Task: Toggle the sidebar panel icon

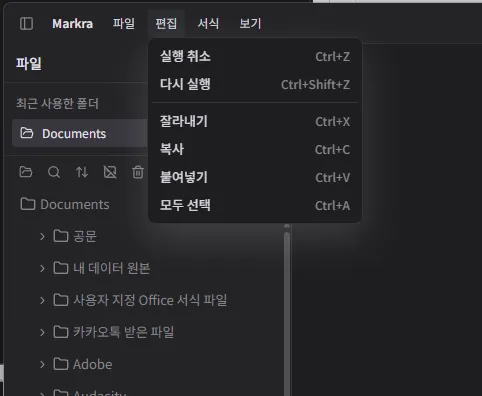Action: (26, 24)
